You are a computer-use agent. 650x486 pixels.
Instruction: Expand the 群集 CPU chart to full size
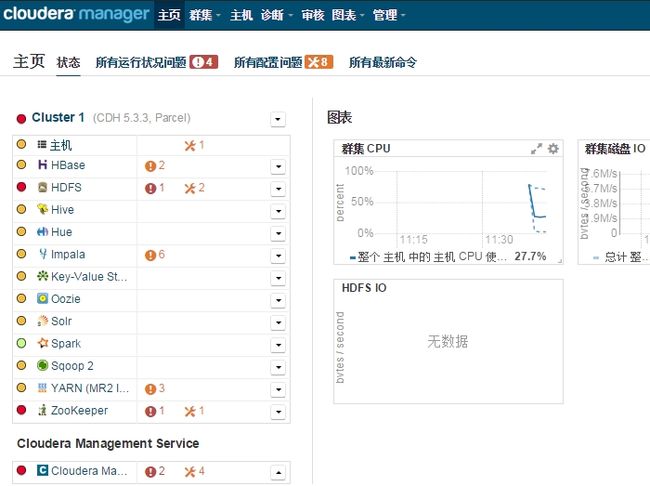[x=536, y=148]
